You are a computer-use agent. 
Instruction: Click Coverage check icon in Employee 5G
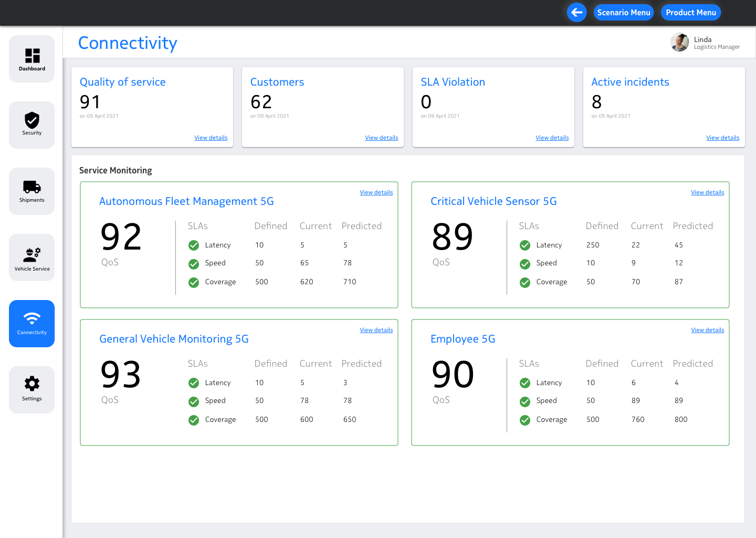525,420
